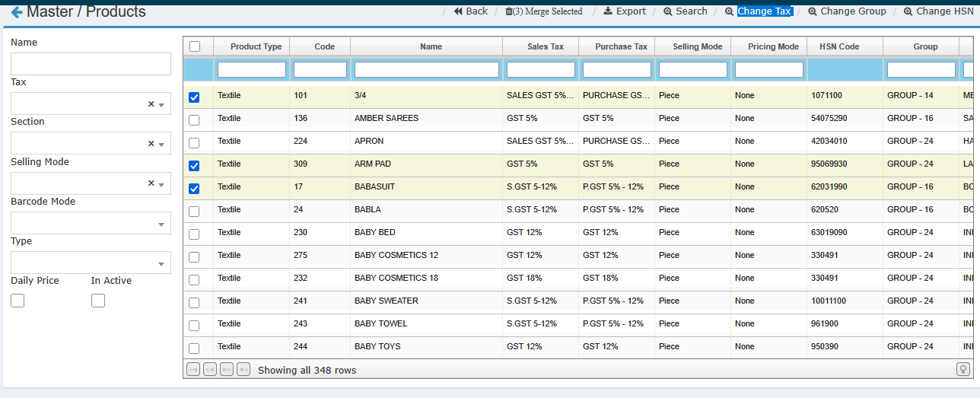Click the back arrow beside Master / Products
The width and height of the screenshot is (980, 398).
point(16,12)
